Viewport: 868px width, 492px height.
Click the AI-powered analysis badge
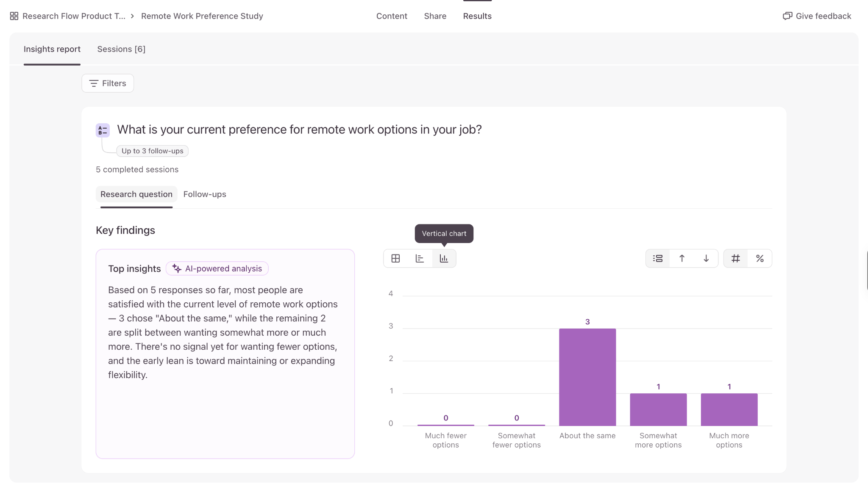pyautogui.click(x=217, y=268)
